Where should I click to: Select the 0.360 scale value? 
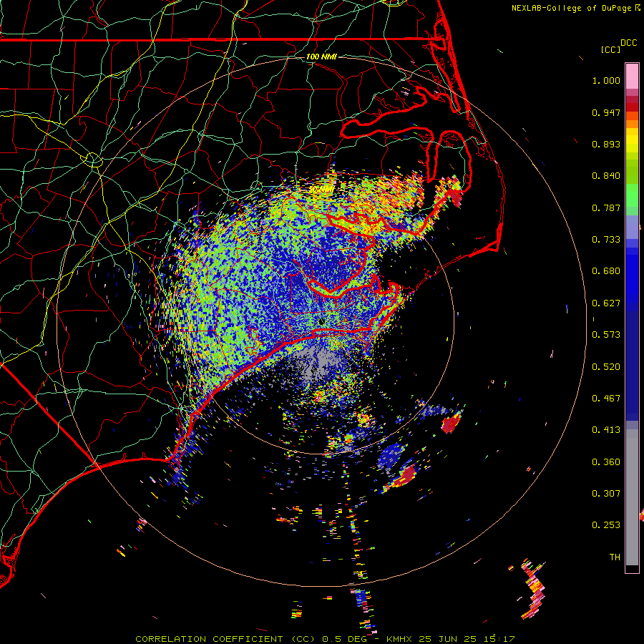pos(606,462)
